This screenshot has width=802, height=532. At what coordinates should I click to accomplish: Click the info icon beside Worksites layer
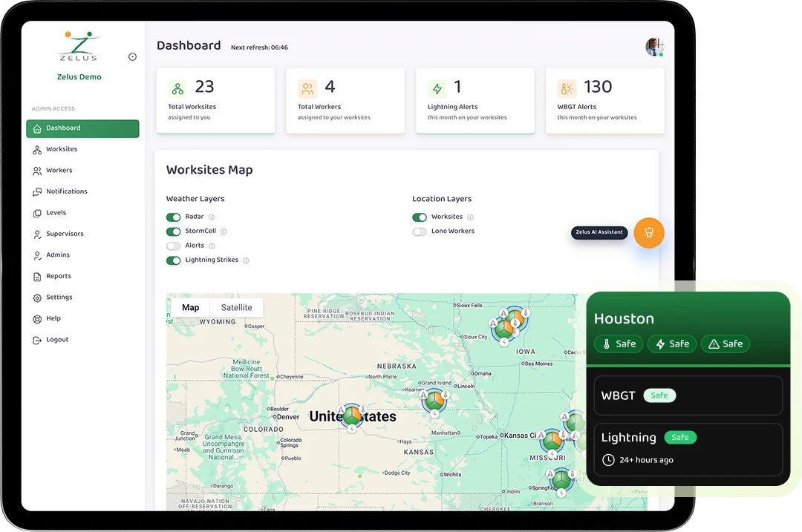[470, 217]
